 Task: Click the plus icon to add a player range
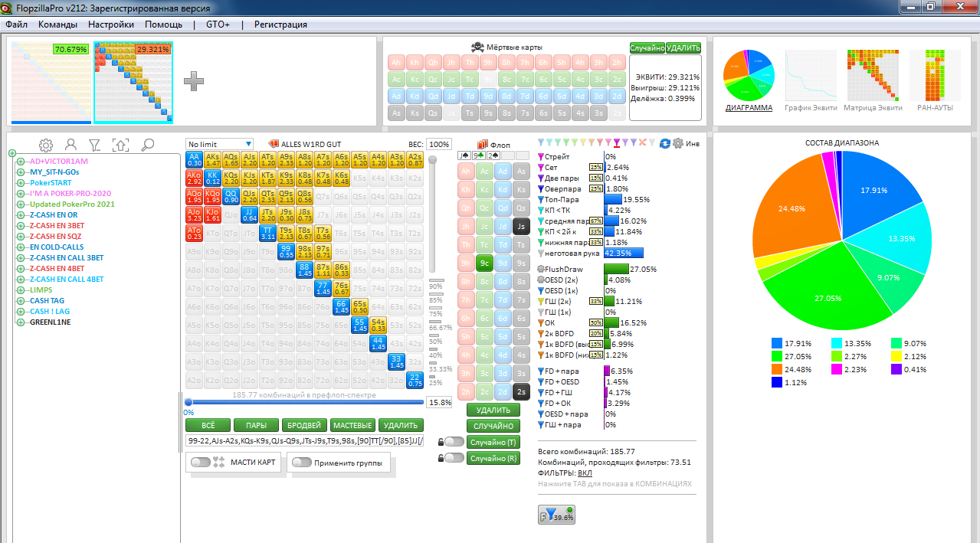pyautogui.click(x=193, y=80)
